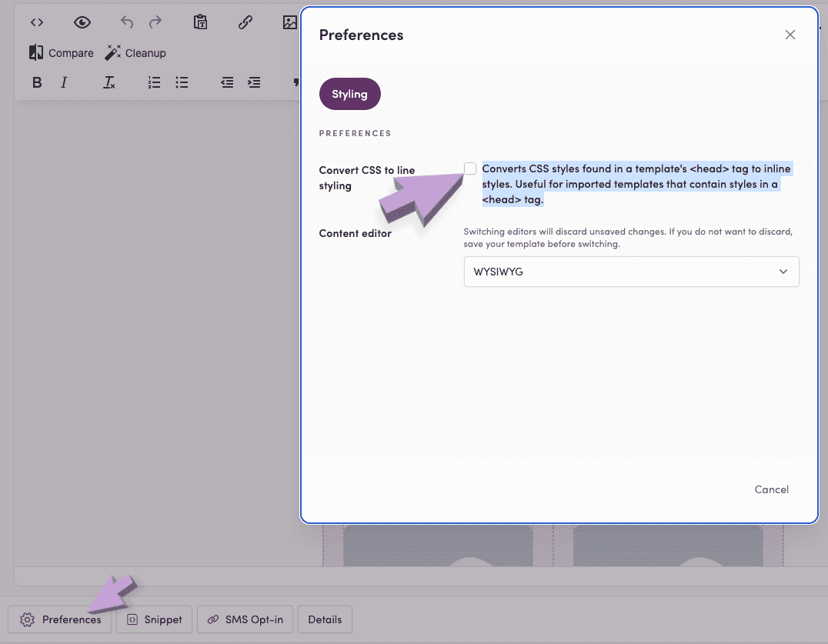
Task: Select the Styling tab
Action: coord(349,94)
